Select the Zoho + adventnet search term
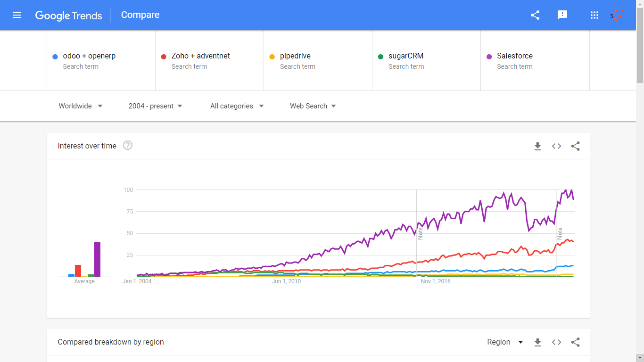Screen dimensions: 644x362 pos(209,60)
